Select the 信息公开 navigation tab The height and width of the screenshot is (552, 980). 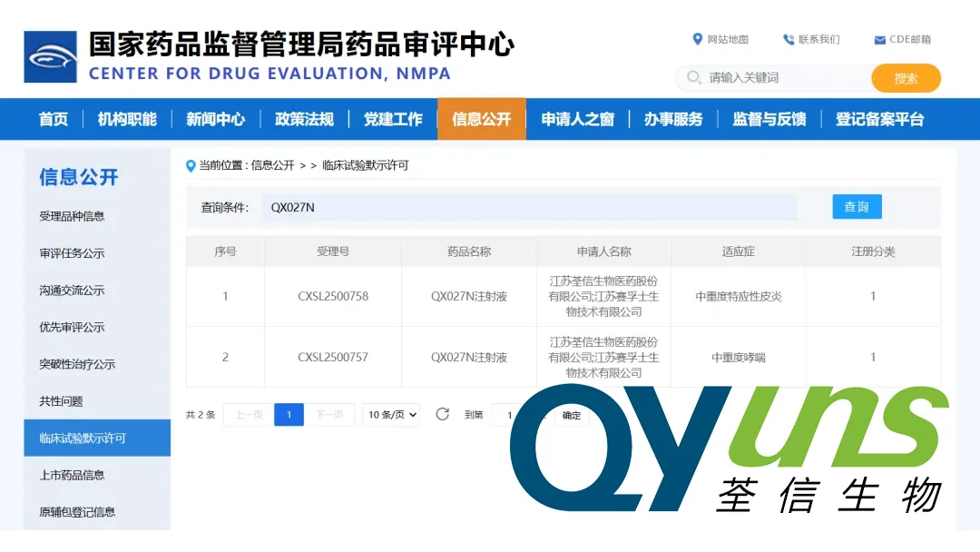click(x=481, y=119)
